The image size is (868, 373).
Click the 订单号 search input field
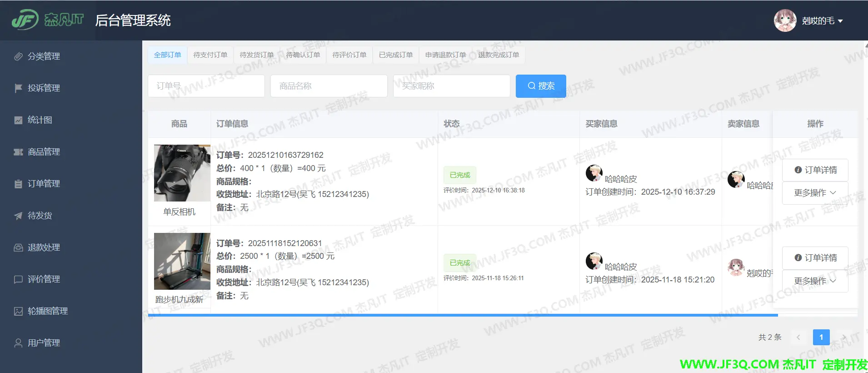(x=206, y=86)
